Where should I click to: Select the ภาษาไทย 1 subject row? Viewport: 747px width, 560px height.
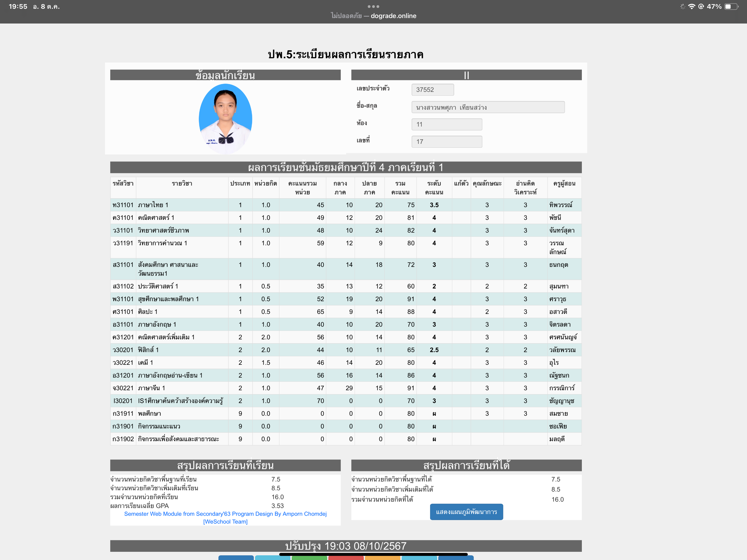[346, 205]
